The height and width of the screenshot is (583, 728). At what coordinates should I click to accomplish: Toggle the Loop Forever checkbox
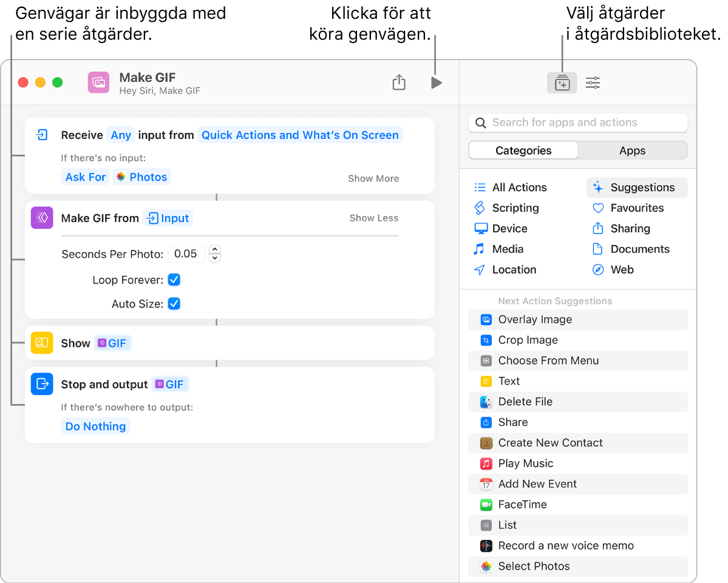(174, 280)
